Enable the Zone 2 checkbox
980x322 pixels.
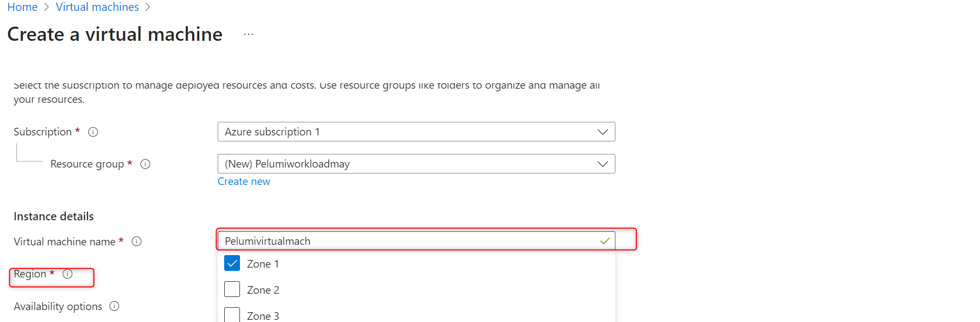232,289
